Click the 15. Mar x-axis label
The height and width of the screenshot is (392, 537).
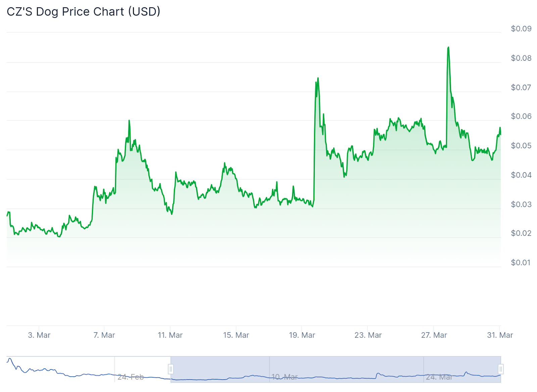click(236, 335)
